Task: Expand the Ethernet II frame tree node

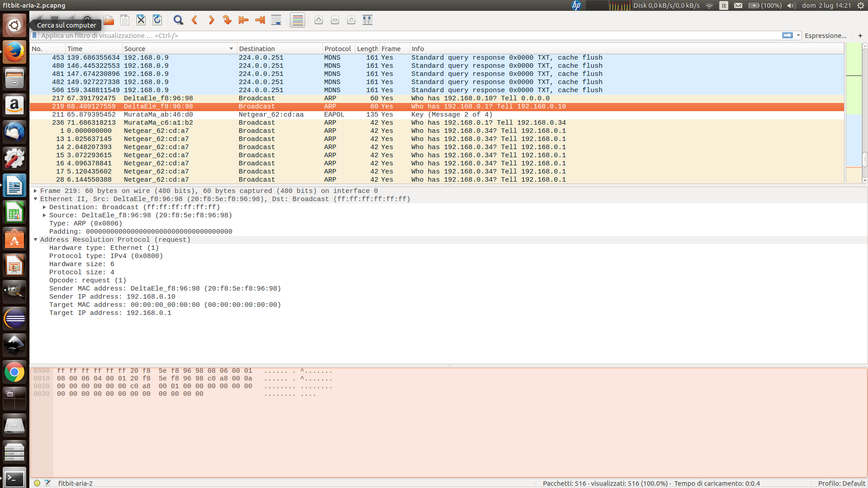Action: click(x=36, y=198)
